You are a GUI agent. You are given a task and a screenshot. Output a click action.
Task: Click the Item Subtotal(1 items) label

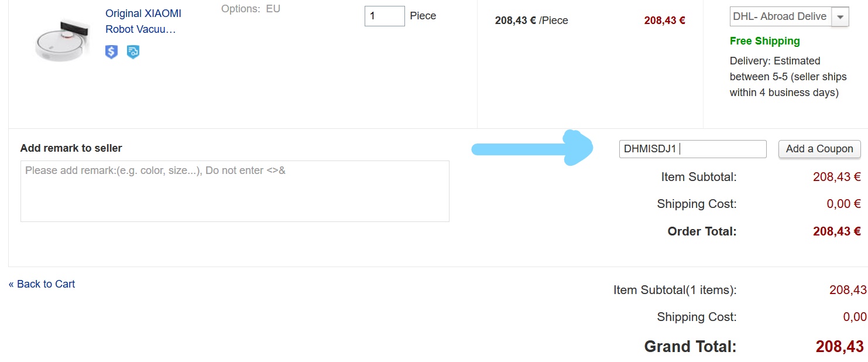(x=675, y=290)
